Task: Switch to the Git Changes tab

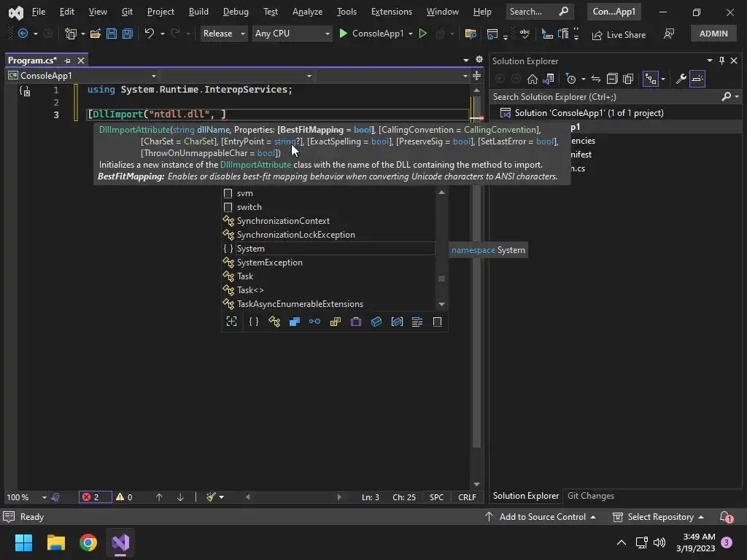Action: (x=591, y=496)
